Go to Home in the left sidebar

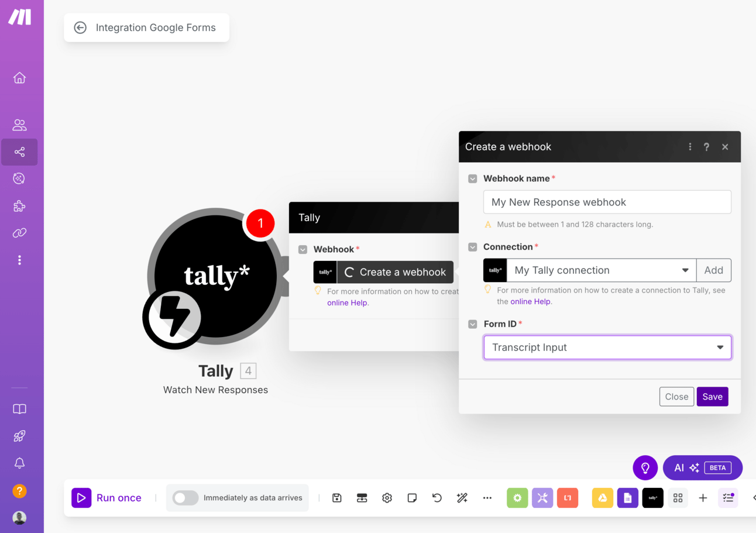[x=19, y=78]
